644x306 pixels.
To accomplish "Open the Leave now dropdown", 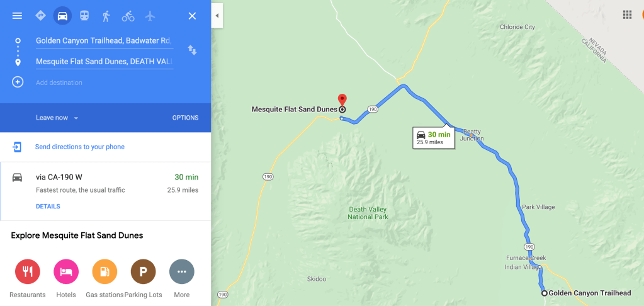I will 57,118.
